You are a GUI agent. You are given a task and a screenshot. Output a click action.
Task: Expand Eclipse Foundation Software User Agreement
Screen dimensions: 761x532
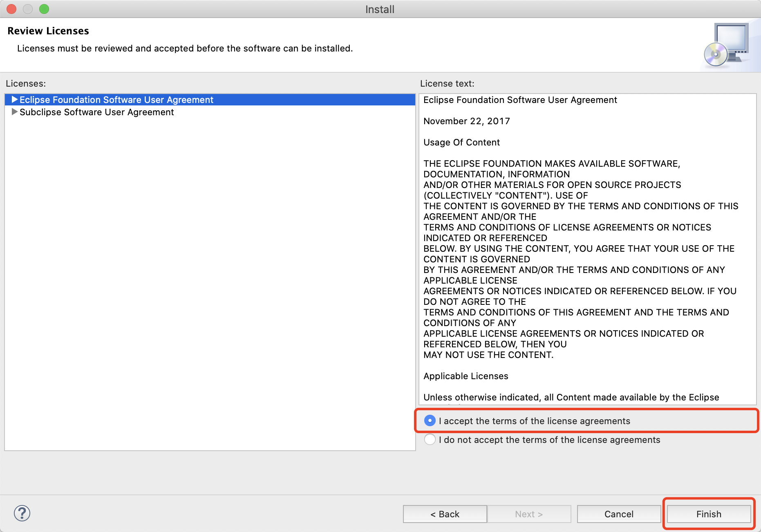point(15,99)
